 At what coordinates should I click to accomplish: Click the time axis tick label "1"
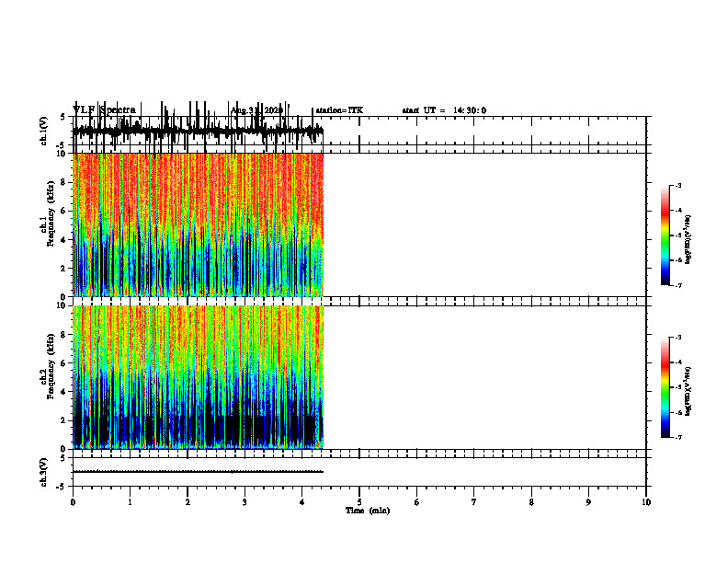click(x=130, y=502)
